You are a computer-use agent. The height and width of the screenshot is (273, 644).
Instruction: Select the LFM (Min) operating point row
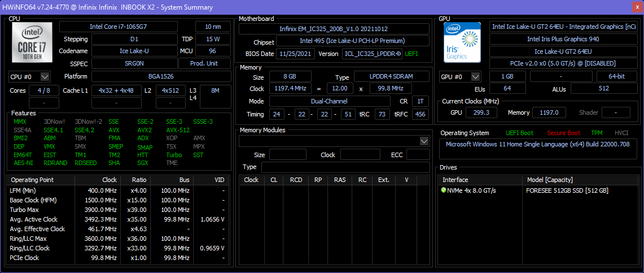(119, 191)
